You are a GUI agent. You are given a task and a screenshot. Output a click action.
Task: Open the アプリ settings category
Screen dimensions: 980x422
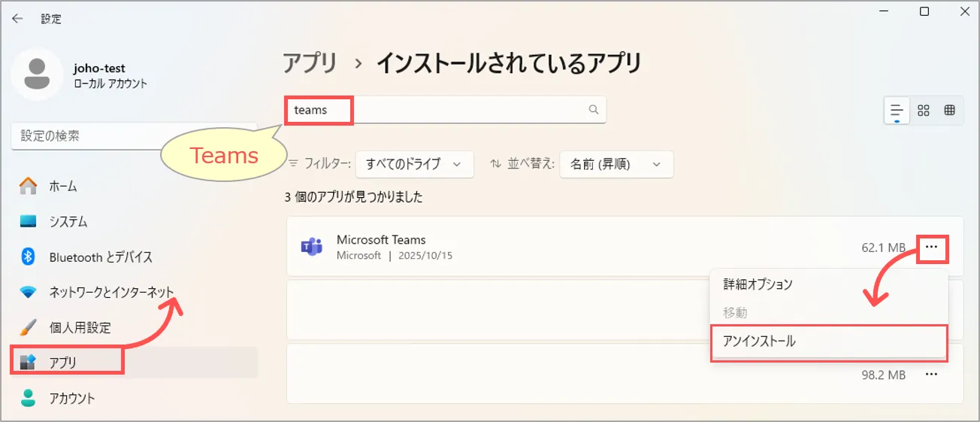click(65, 363)
